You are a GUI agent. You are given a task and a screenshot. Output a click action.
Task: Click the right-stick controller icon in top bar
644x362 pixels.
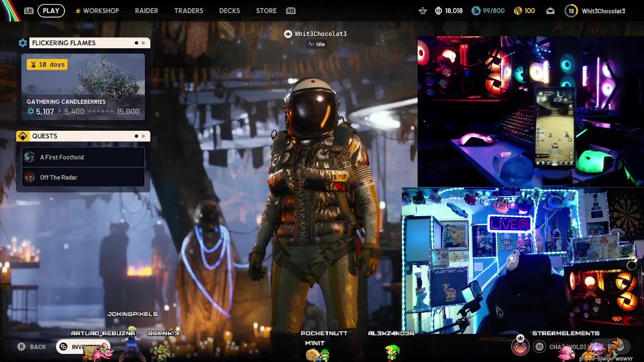[423, 11]
